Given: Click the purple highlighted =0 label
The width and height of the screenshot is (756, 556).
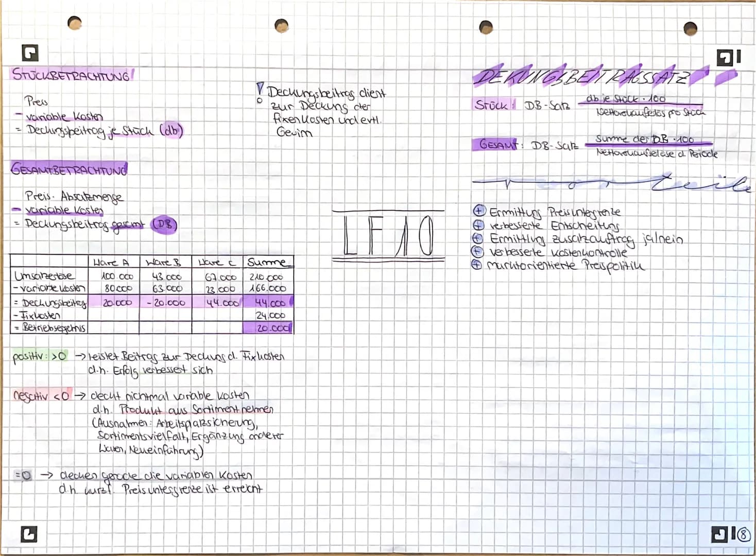Looking at the screenshot, I should click(23, 476).
